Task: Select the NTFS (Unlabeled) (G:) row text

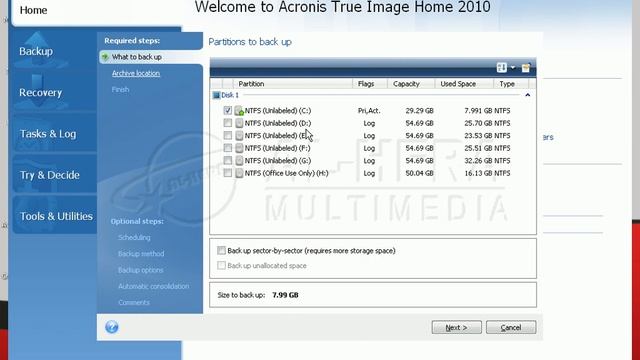Action: (278, 161)
